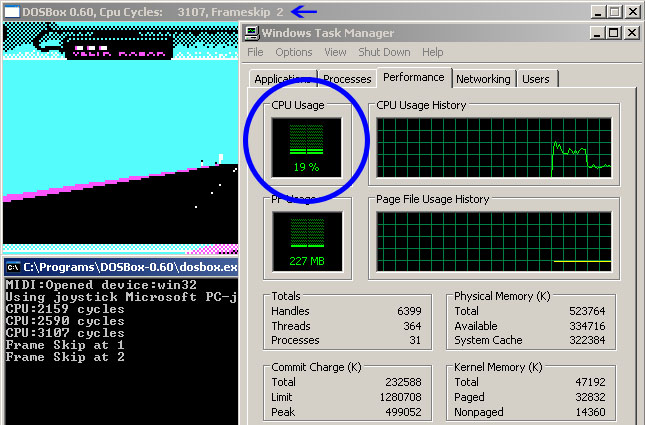Close the DOSBox window

(x=633, y=12)
